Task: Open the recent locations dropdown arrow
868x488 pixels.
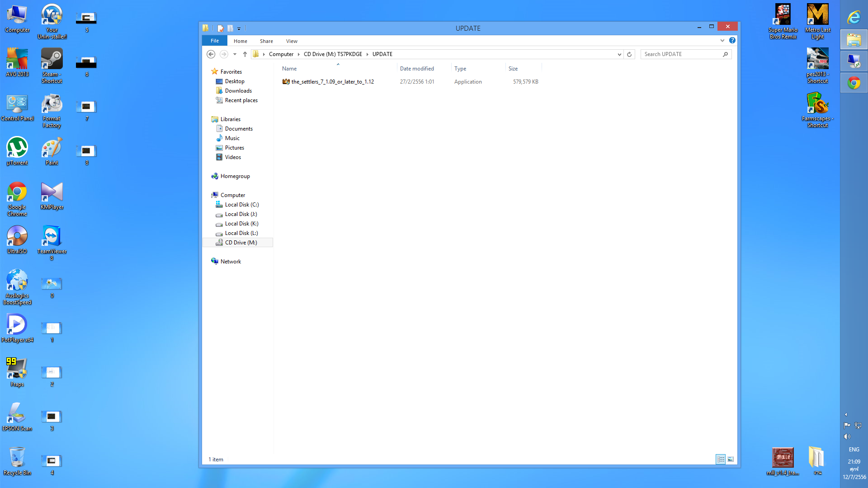Action: pos(235,54)
